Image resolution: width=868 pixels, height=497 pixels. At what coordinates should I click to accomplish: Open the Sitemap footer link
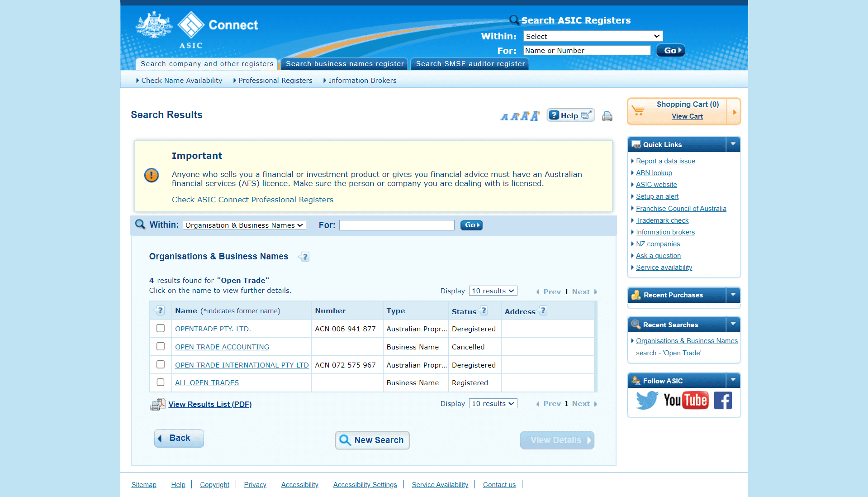click(x=144, y=484)
